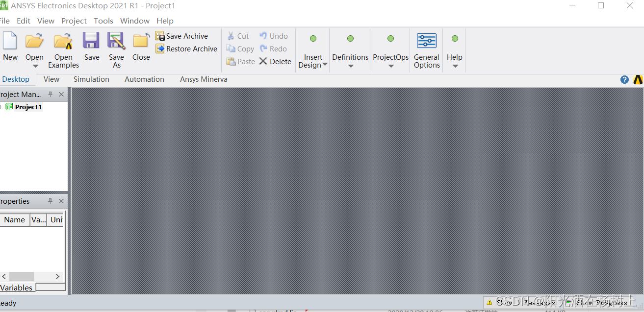This screenshot has width=644, height=312.
Task: Switch to the Simulation ribbon tab
Action: [91, 79]
